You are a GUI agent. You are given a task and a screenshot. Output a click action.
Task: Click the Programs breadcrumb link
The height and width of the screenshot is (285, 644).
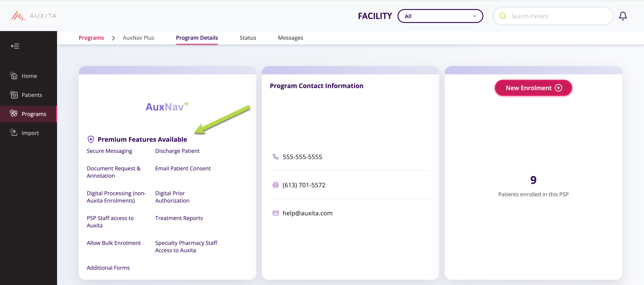click(91, 38)
